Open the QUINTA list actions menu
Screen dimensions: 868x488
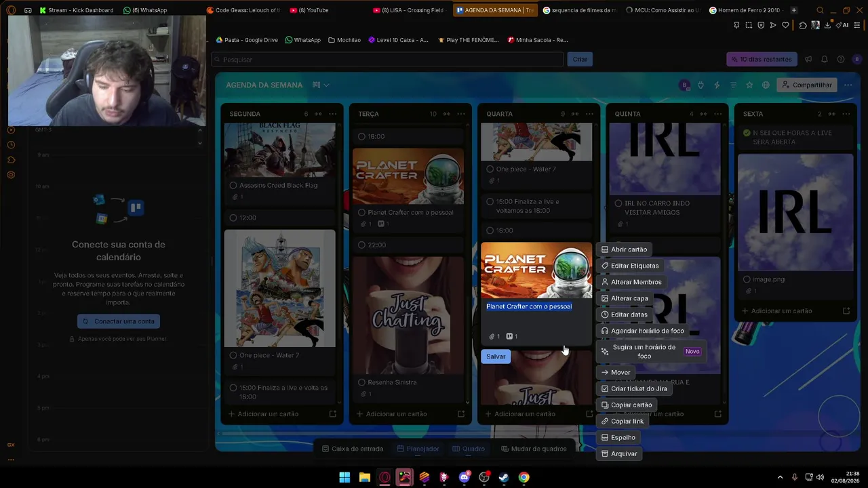(x=718, y=114)
